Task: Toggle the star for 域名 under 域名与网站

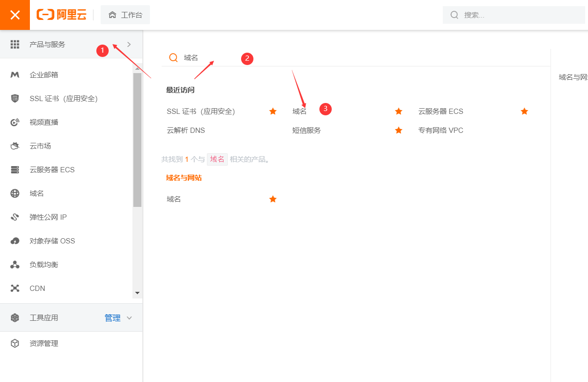Action: pos(273,199)
